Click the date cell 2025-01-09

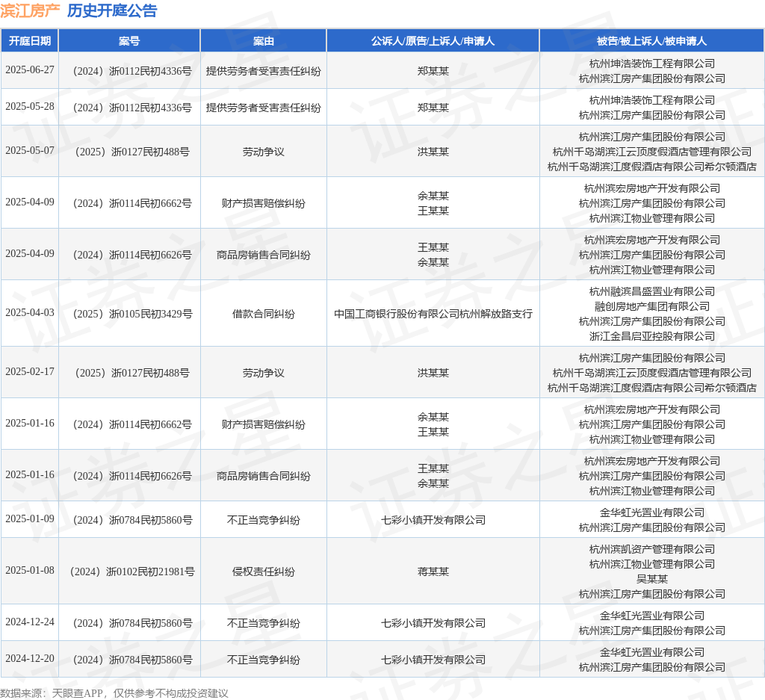coord(30,519)
